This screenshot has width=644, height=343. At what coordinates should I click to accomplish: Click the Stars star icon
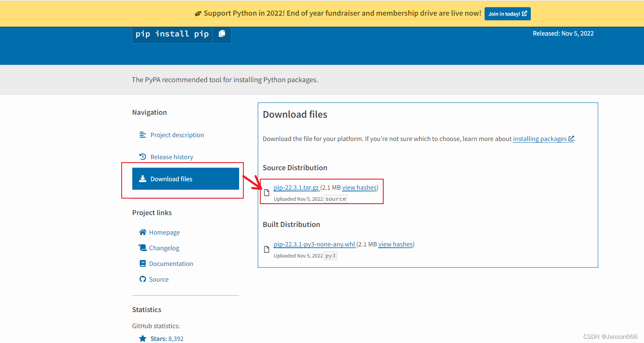(x=143, y=338)
